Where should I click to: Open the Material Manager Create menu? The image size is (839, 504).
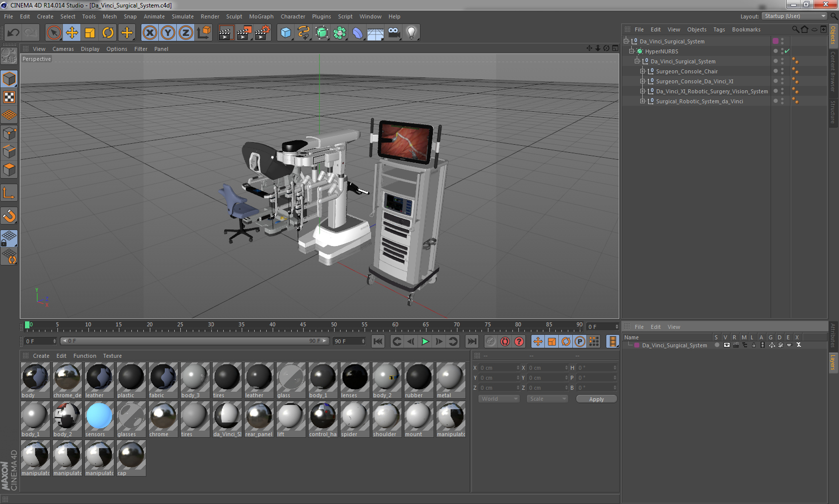click(x=41, y=356)
